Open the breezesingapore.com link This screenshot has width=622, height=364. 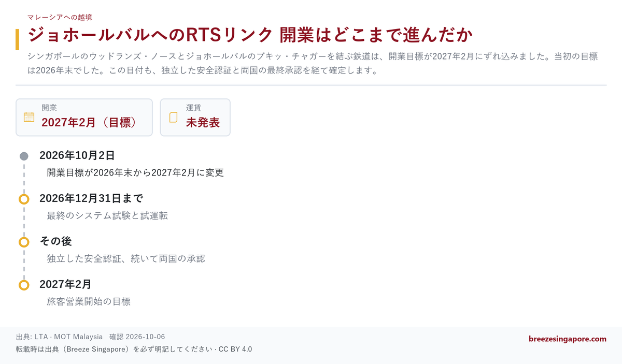tap(568, 339)
